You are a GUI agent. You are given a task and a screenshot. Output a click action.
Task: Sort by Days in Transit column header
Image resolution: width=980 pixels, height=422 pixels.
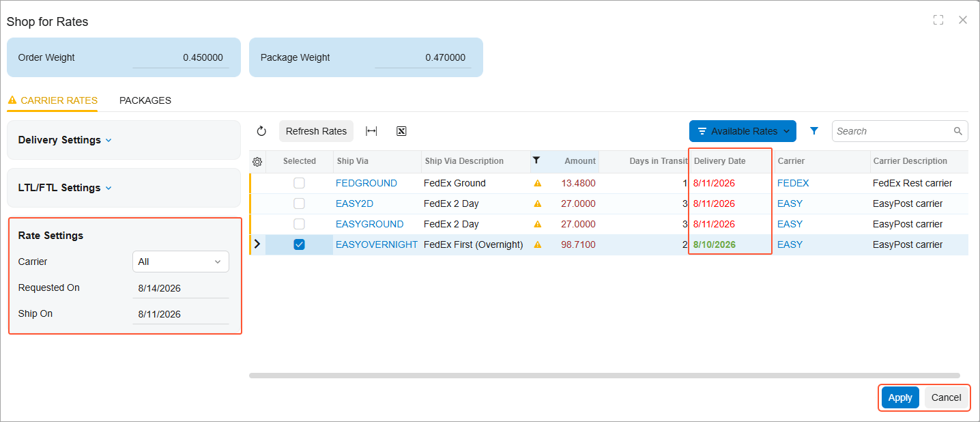[x=644, y=161]
